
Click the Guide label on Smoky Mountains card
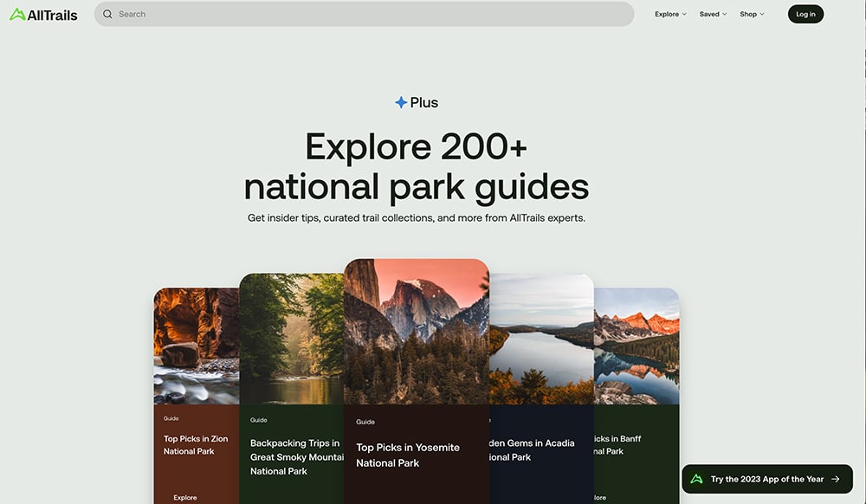click(258, 420)
